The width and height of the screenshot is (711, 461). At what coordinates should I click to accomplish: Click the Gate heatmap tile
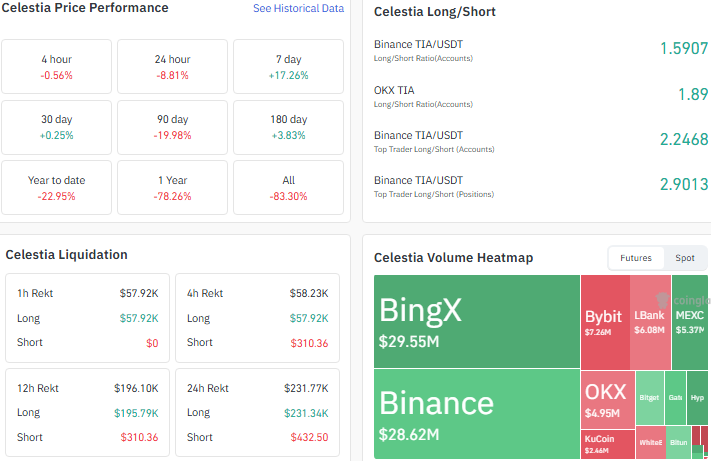click(675, 398)
